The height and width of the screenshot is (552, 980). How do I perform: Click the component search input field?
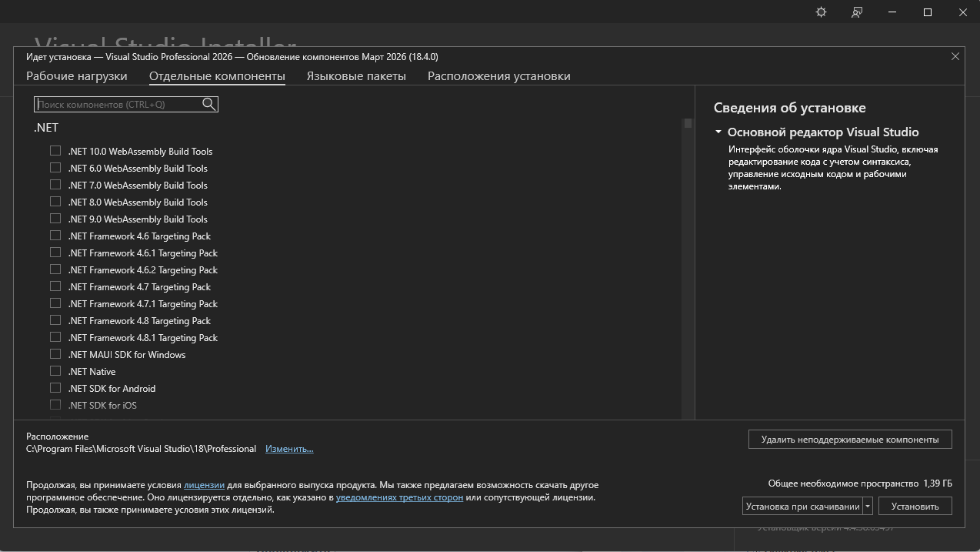118,104
